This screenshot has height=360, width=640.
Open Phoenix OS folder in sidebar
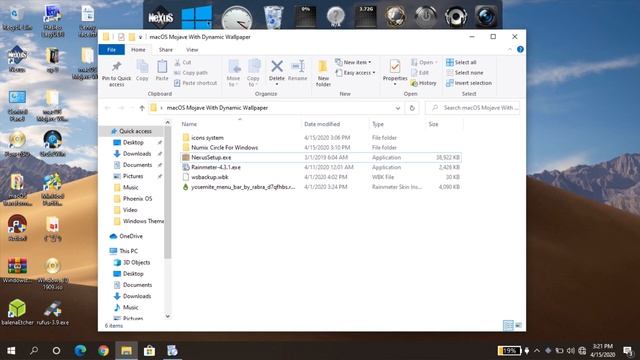[x=137, y=199]
